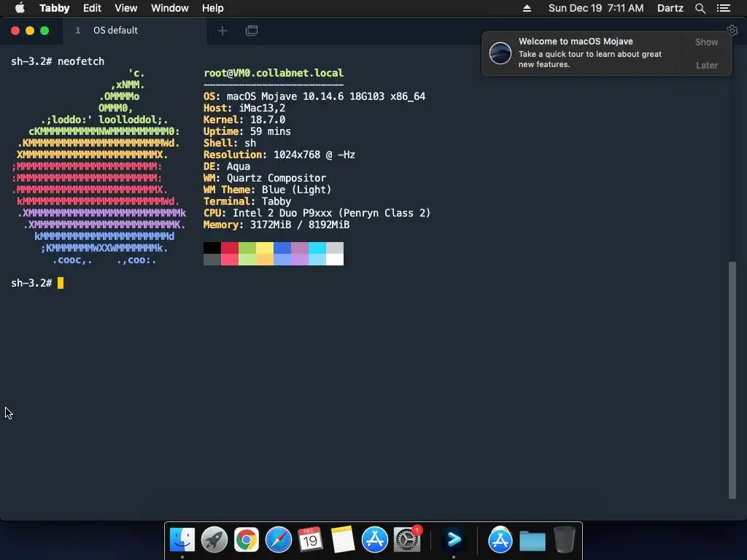Screen dimensions: 747x560
Task: Click the Kernel: 18.7.0 line
Action: [244, 120]
